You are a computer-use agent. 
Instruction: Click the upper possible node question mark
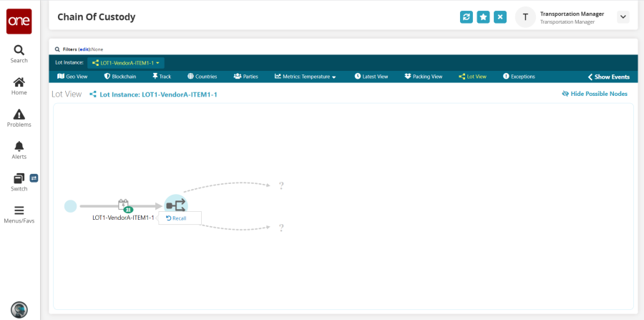pos(281,186)
